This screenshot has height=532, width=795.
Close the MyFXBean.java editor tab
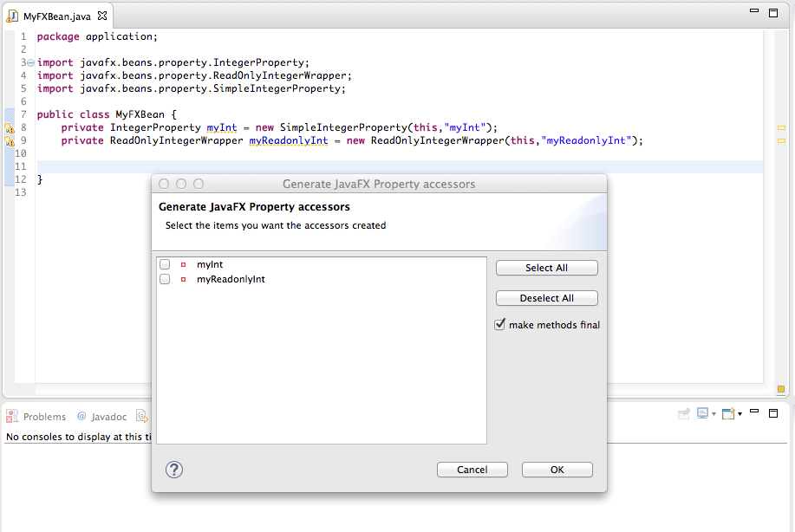[x=101, y=16]
